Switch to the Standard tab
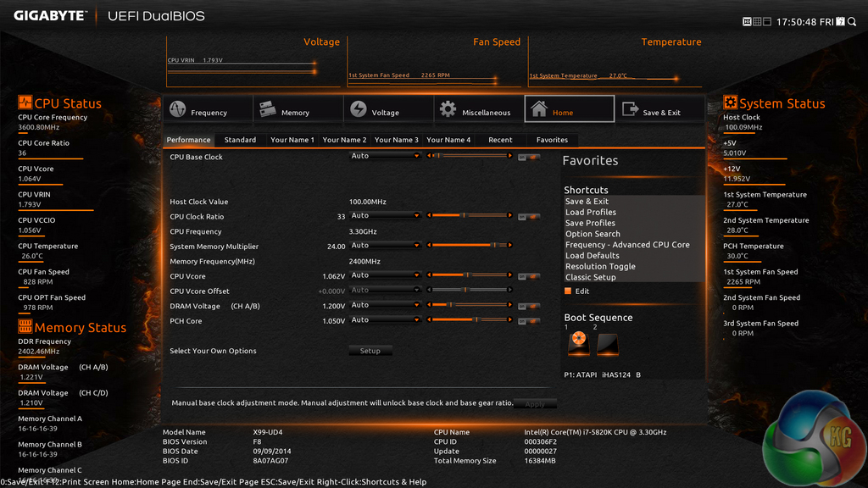Image resolution: width=868 pixels, height=488 pixels. click(240, 140)
